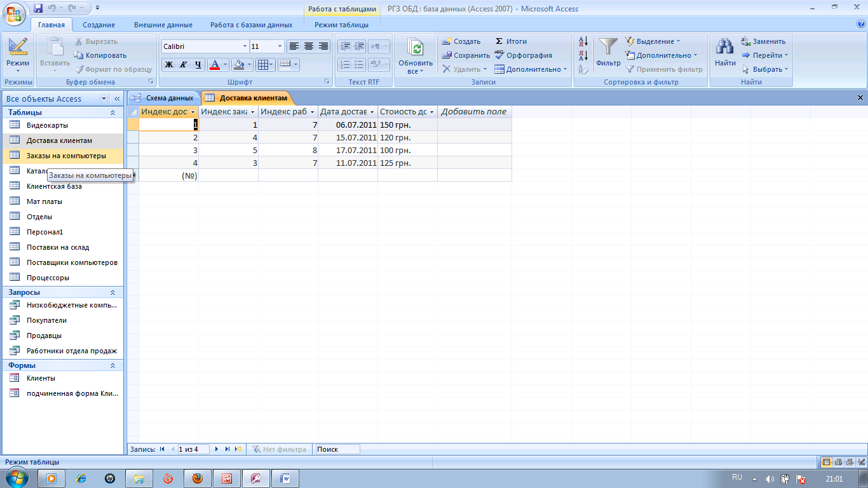The image size is (868, 488).
Task: Align text right
Action: point(323,46)
